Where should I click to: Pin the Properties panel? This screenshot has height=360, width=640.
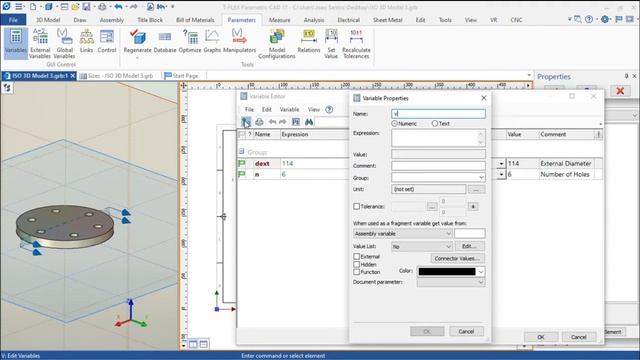point(626,76)
